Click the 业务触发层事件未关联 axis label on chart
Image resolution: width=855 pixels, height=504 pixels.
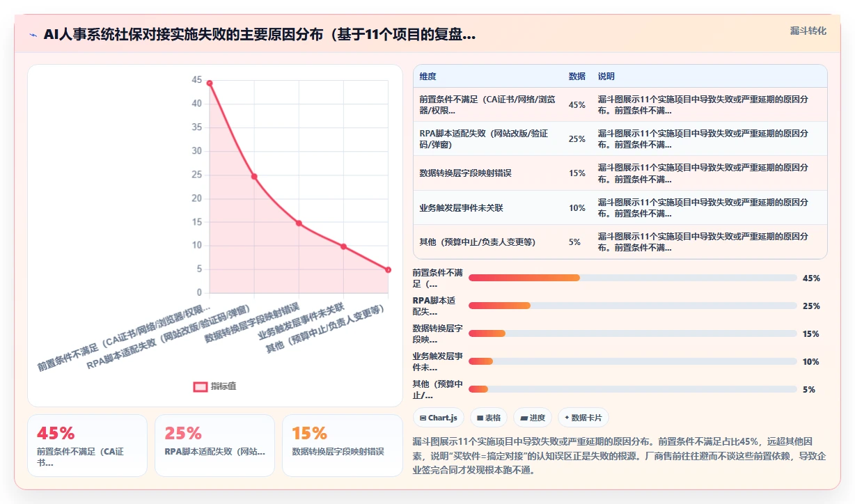[301, 320]
